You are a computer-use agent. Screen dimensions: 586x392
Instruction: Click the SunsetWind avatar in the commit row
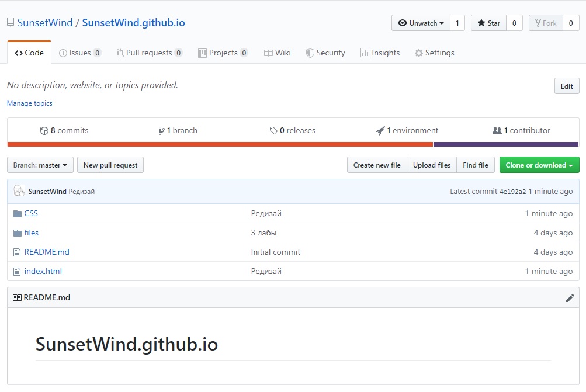point(19,191)
